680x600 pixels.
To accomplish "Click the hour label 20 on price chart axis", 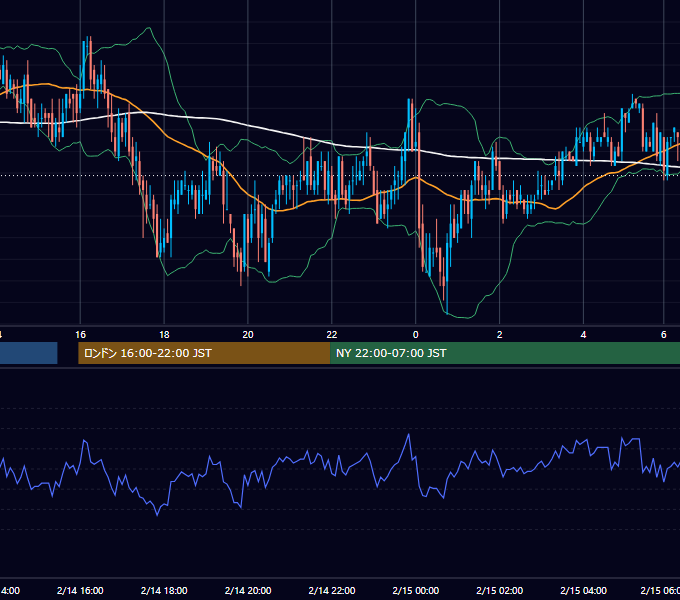I will 248,335.
